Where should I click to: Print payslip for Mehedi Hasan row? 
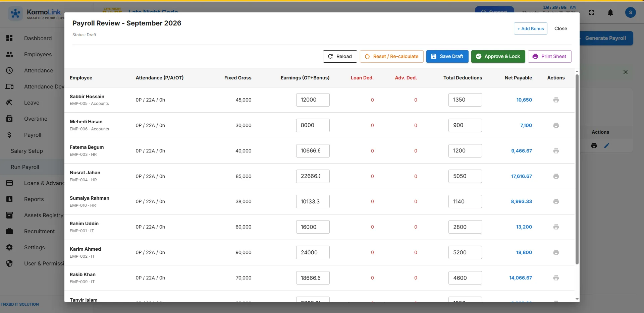point(556,125)
